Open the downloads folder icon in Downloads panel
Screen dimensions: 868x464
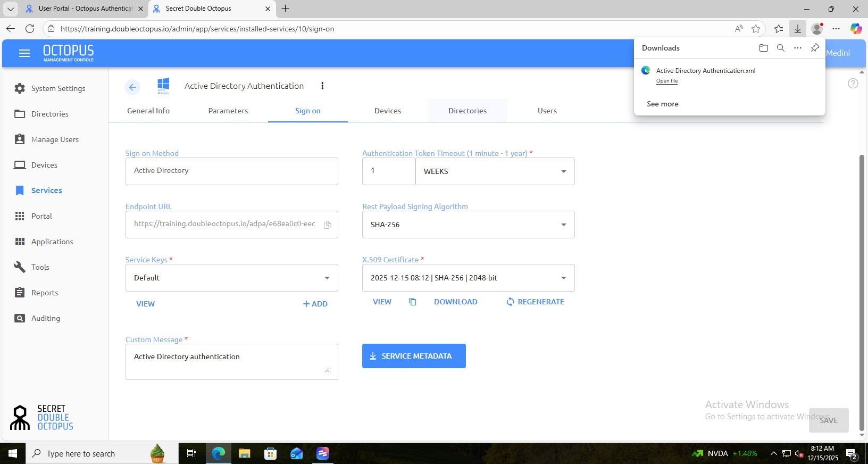pos(764,48)
